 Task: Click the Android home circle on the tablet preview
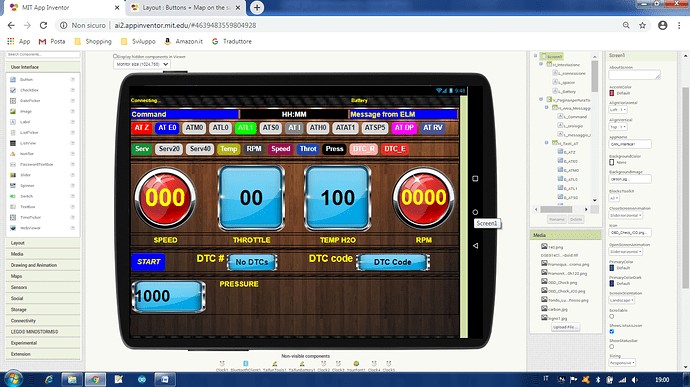coord(475,212)
